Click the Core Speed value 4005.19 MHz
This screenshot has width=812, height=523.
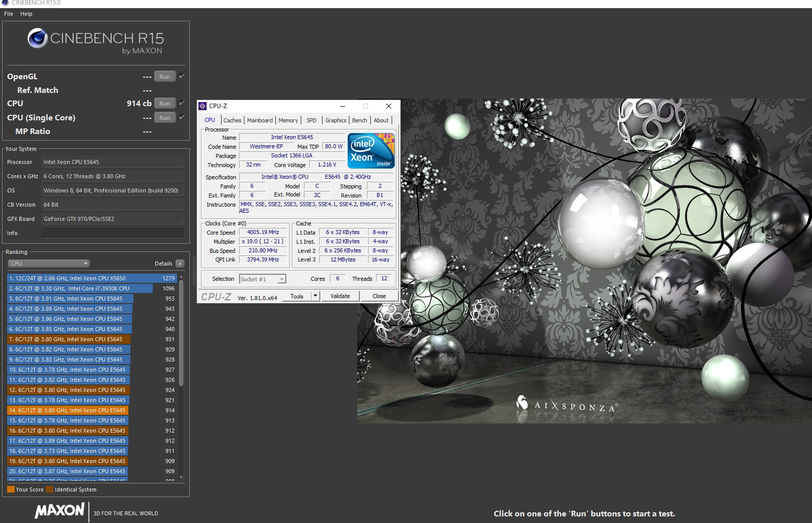[x=263, y=232]
